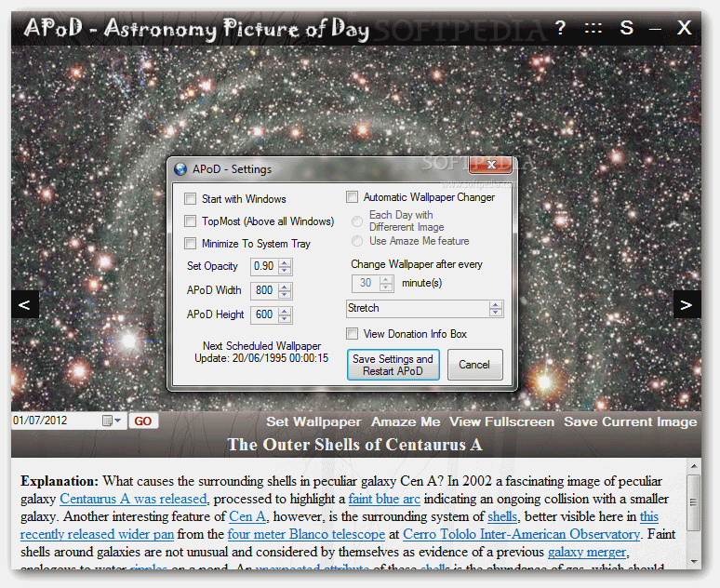Screen dimensions: 720x588
Task: Click explanation scrollbar up arrow
Action: point(694,466)
